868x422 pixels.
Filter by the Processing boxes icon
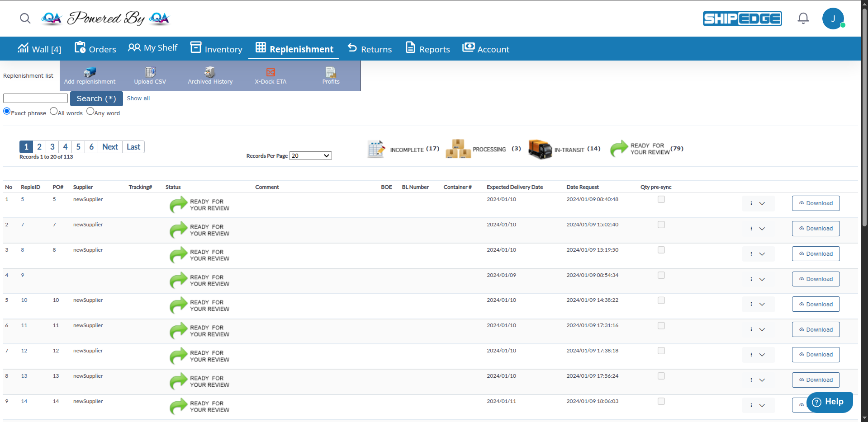click(457, 149)
